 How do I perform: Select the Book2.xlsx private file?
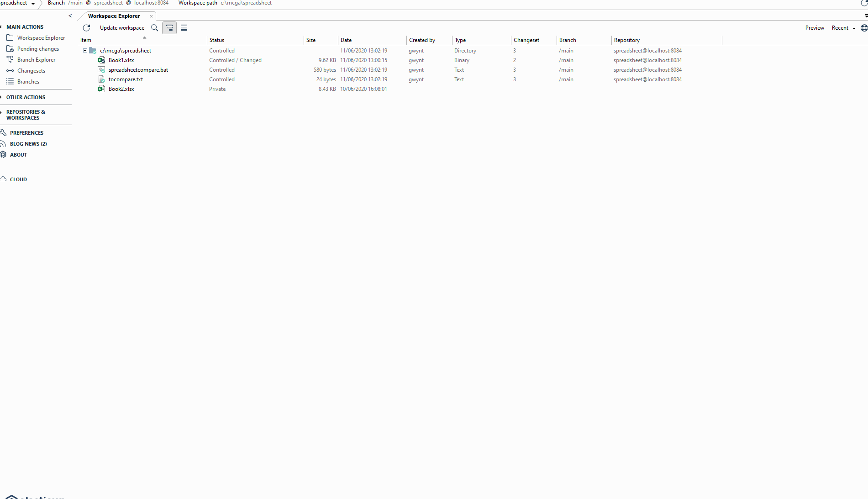click(121, 89)
